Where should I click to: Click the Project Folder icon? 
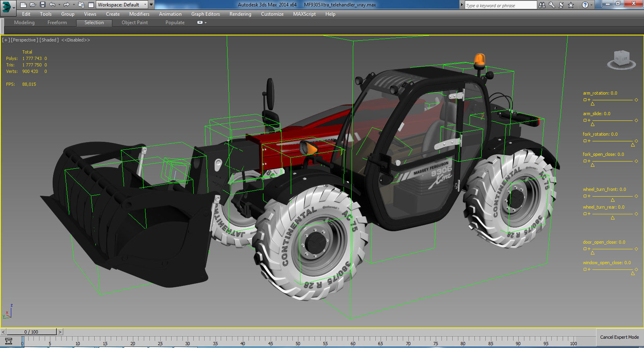(81, 5)
